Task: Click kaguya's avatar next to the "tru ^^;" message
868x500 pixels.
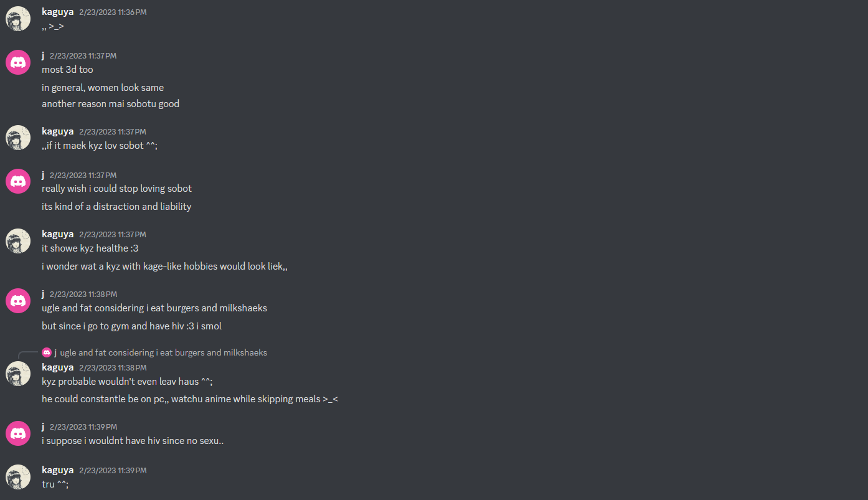Action: (x=18, y=476)
